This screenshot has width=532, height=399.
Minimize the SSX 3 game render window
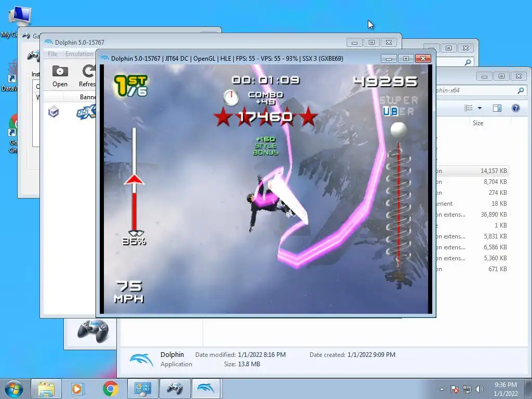pos(389,59)
